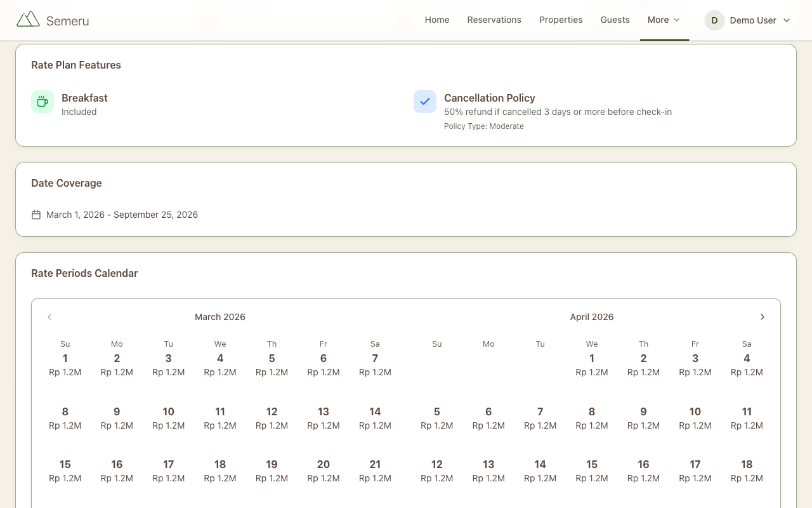Pick March 13 in the calendar

coord(324,418)
